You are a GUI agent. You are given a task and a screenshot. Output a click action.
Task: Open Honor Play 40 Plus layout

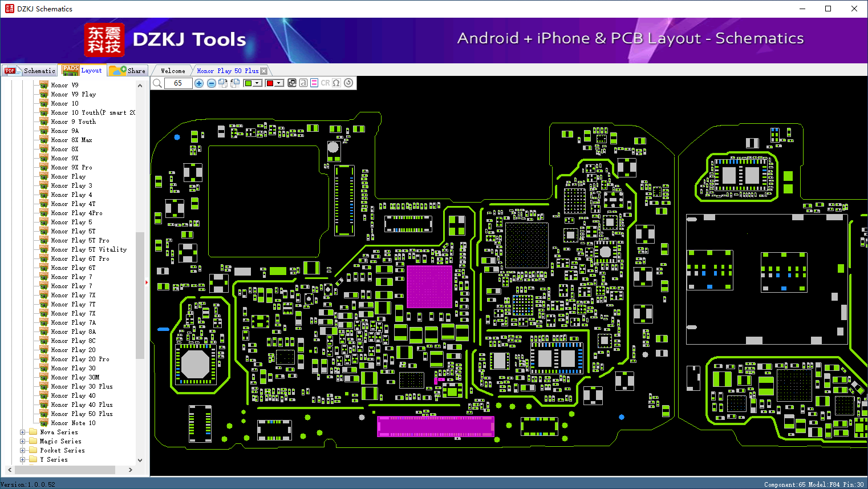82,405
